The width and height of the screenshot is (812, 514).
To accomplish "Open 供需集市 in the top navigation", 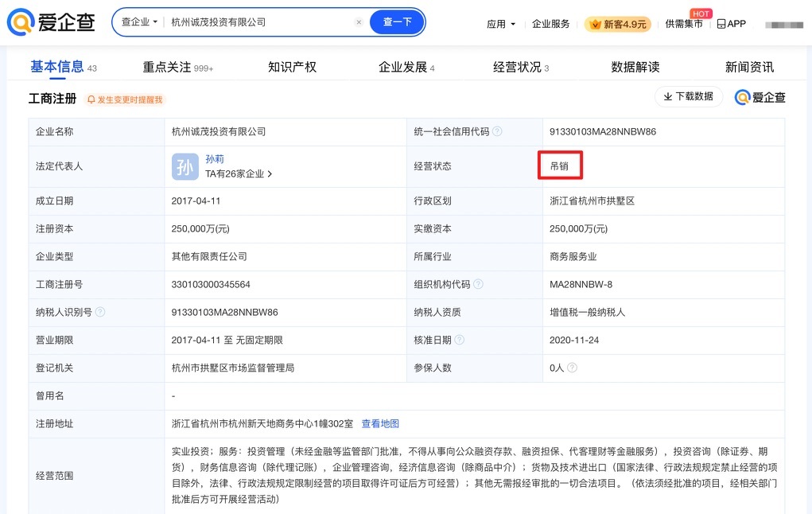I will point(684,24).
